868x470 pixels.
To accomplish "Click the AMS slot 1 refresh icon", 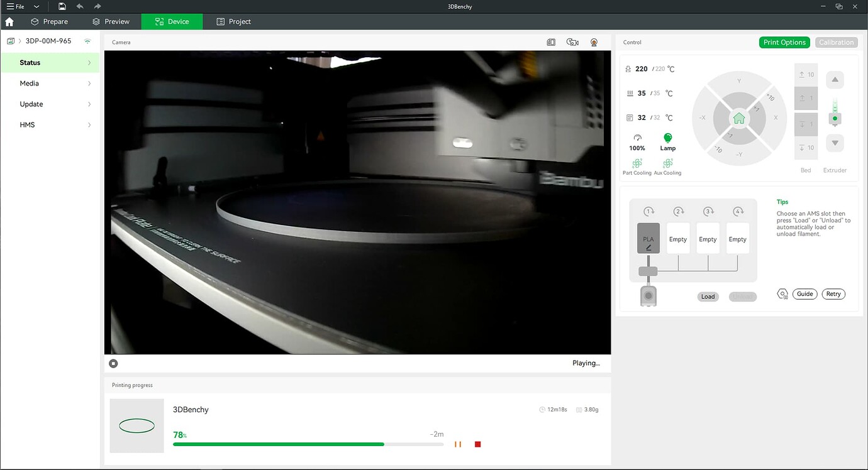I will [649, 212].
